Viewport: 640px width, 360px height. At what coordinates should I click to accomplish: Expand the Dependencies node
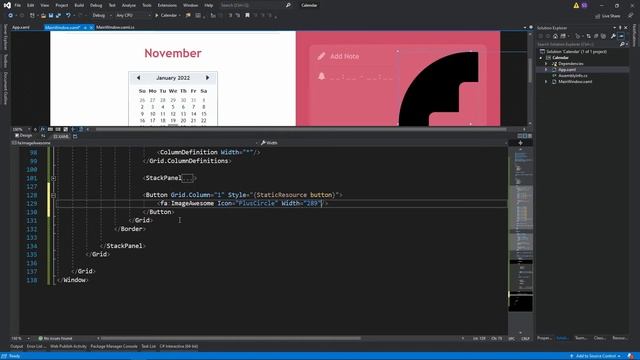pyautogui.click(x=546, y=64)
